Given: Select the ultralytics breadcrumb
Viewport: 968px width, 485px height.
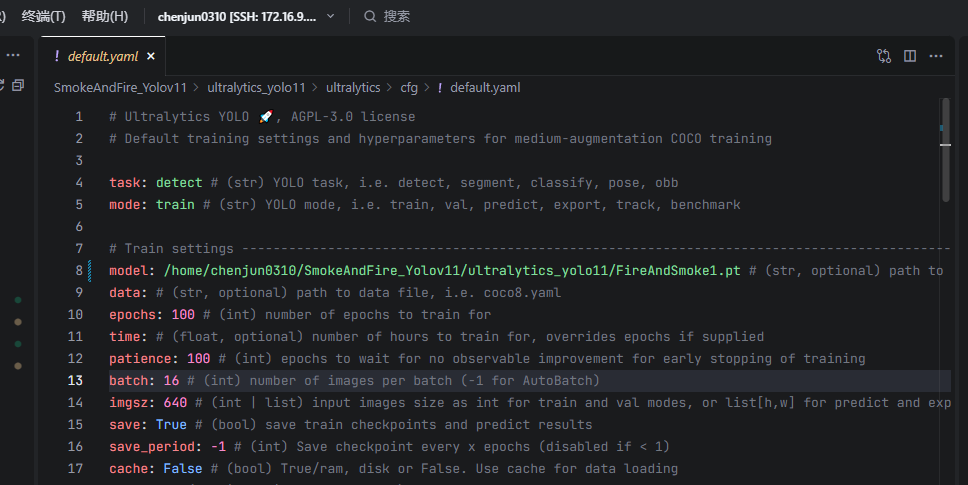Looking at the screenshot, I should pyautogui.click(x=353, y=88).
